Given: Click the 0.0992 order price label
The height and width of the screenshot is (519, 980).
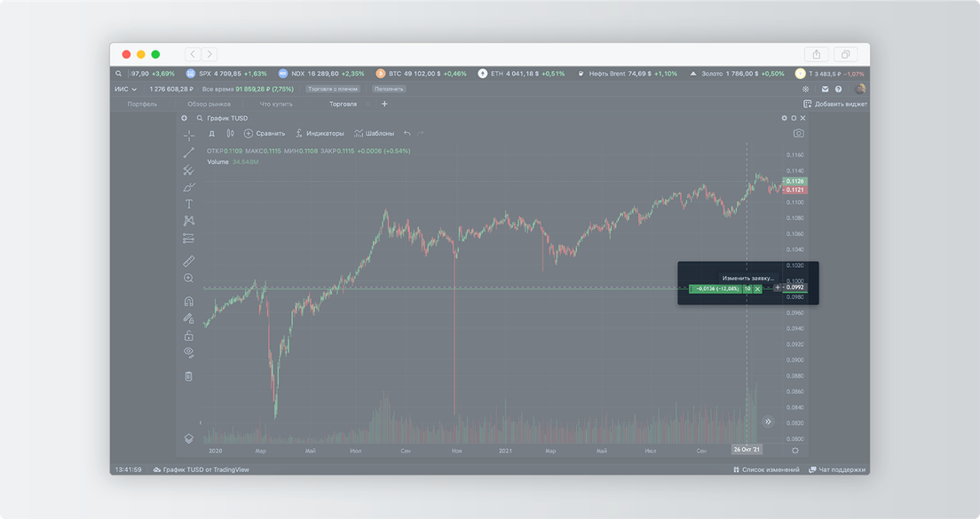Looking at the screenshot, I should 794,288.
